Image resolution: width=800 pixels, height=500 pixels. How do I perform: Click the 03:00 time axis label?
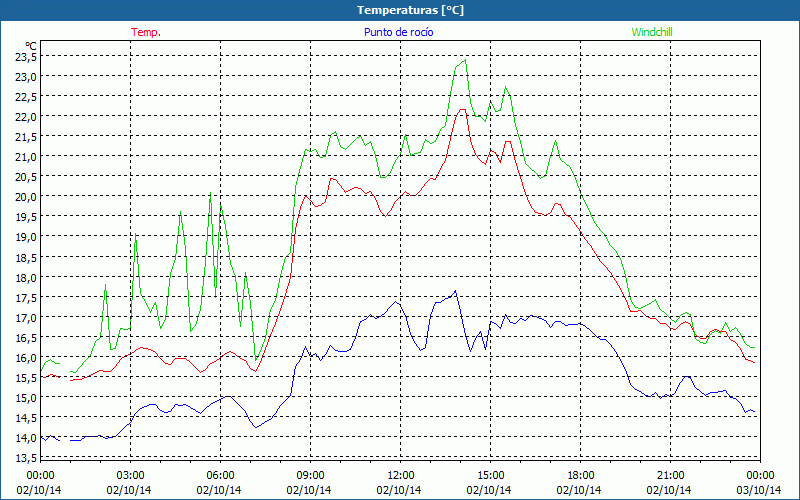tap(130, 476)
